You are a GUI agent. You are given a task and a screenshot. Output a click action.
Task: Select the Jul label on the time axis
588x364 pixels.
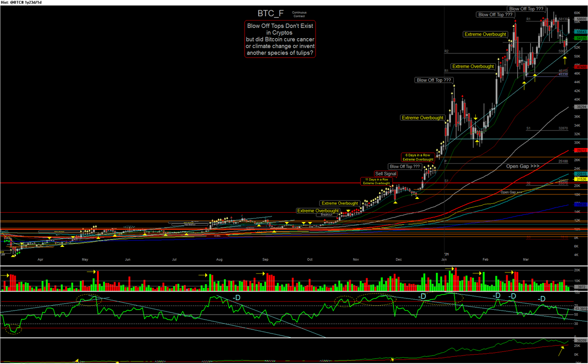click(174, 259)
